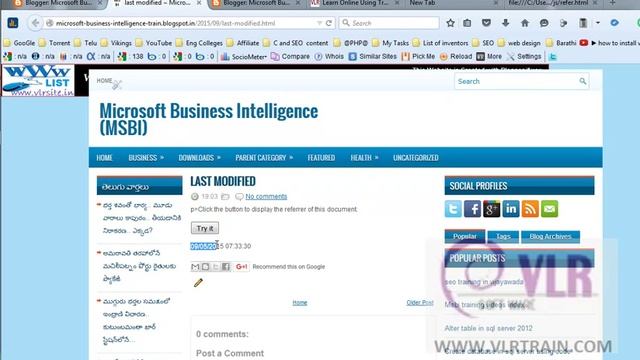Follow the Home link below post

(x=300, y=302)
